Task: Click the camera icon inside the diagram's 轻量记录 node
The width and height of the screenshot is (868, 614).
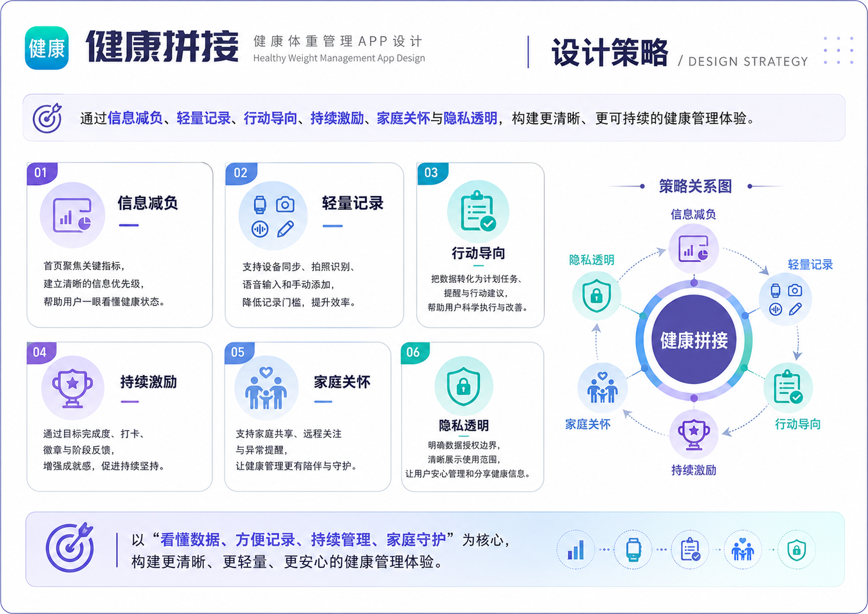Action: 795,290
